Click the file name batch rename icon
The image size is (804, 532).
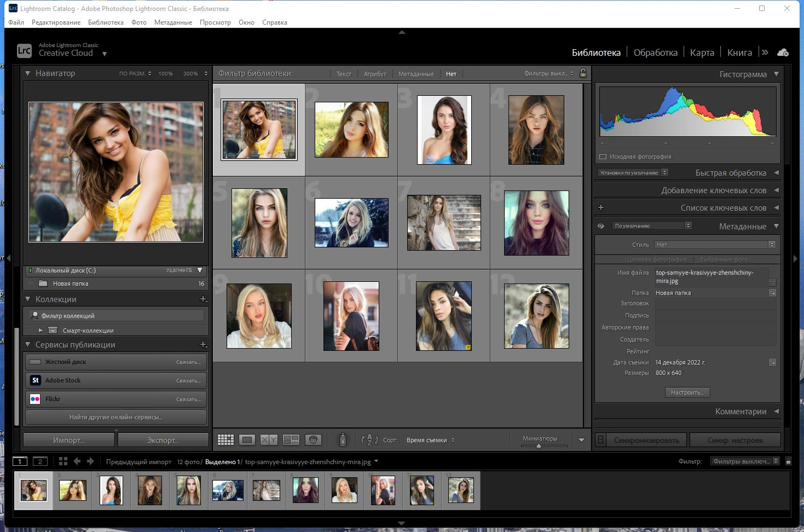pyautogui.click(x=772, y=282)
